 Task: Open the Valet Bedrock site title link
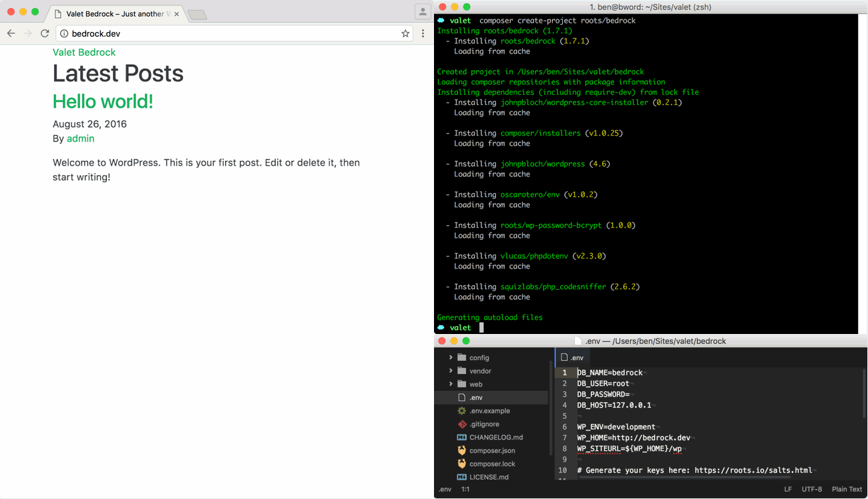pos(84,52)
